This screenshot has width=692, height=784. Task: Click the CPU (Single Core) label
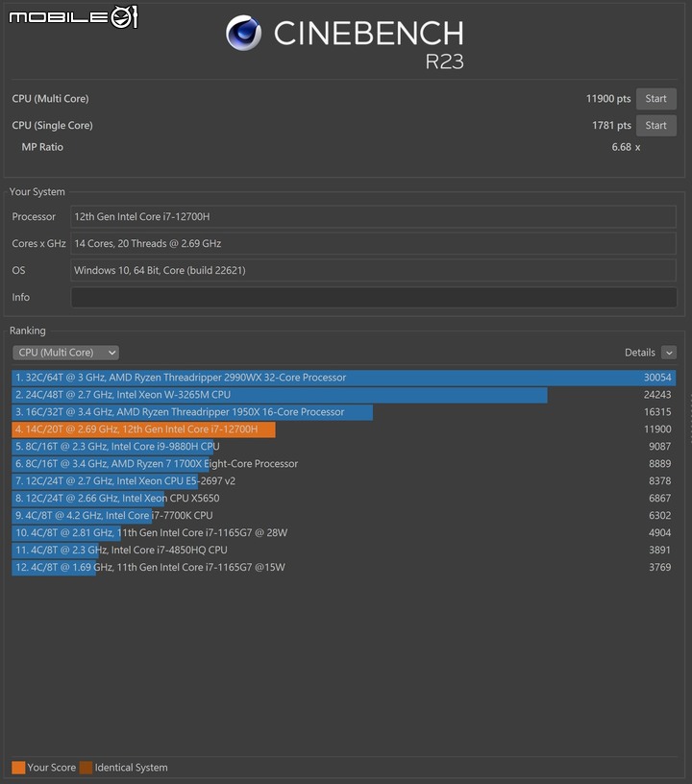click(x=53, y=126)
